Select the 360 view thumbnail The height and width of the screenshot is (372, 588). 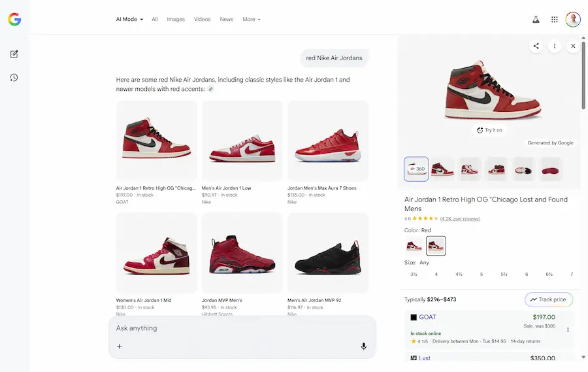click(x=416, y=169)
